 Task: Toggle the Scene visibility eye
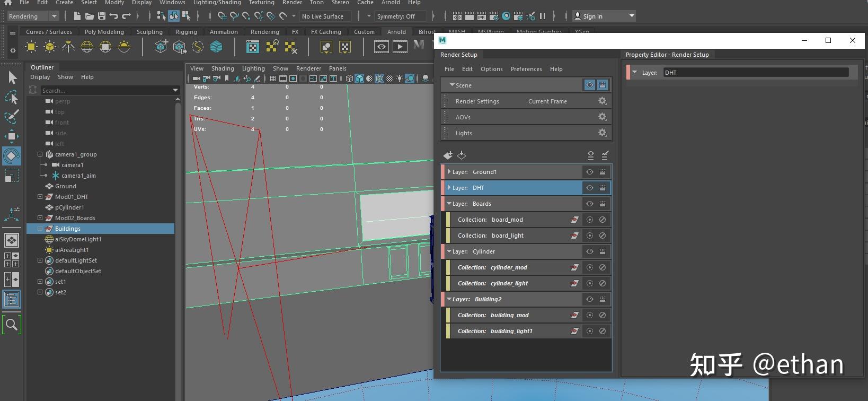point(589,85)
